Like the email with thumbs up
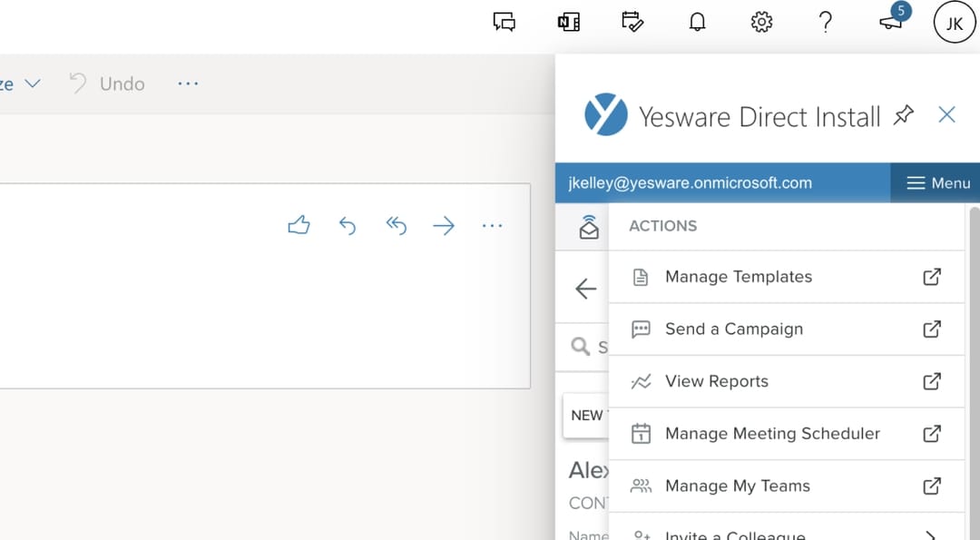 click(299, 225)
